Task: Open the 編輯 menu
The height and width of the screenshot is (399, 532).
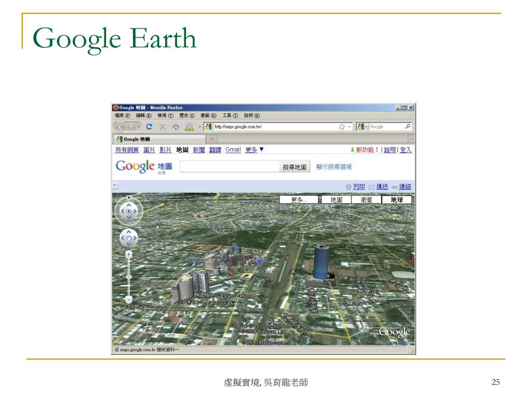Action: [x=144, y=116]
